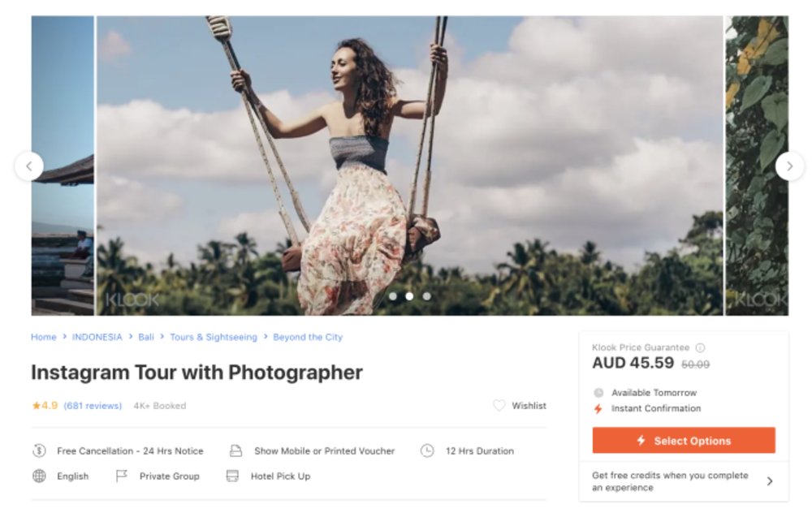Click the right carousel arrow

click(x=789, y=166)
